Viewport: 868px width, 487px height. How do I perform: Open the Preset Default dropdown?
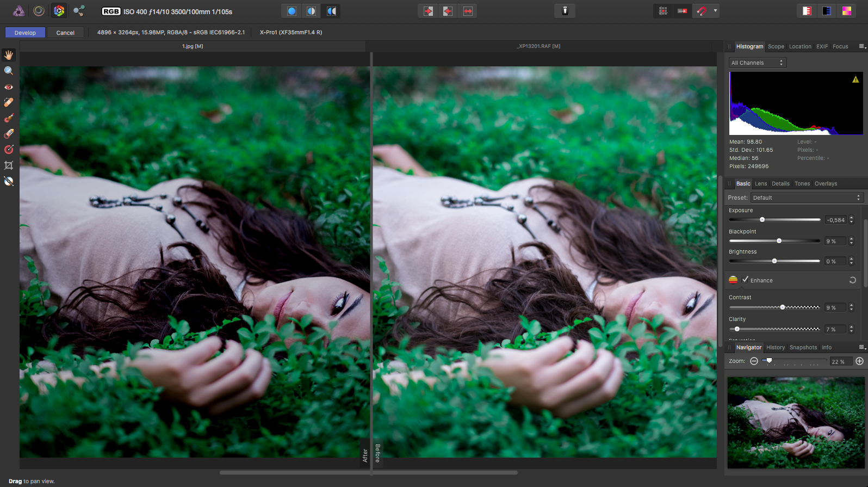click(807, 198)
